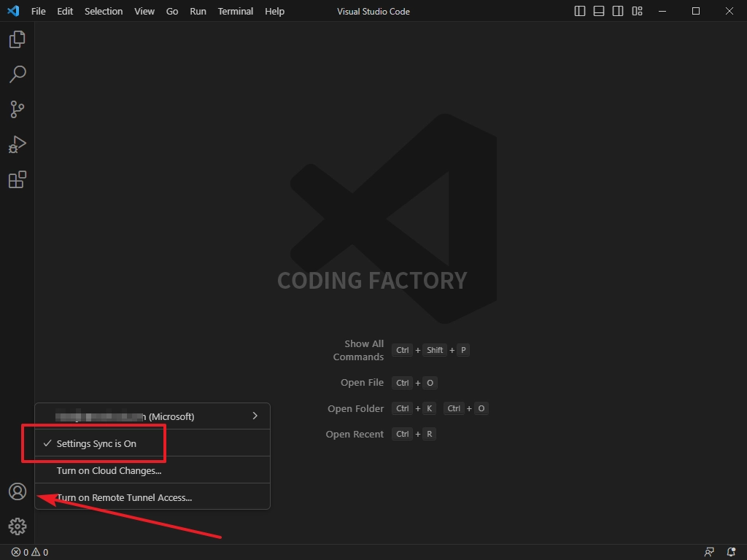Open the Selection menu
Image resolution: width=747 pixels, height=560 pixels.
coord(104,12)
